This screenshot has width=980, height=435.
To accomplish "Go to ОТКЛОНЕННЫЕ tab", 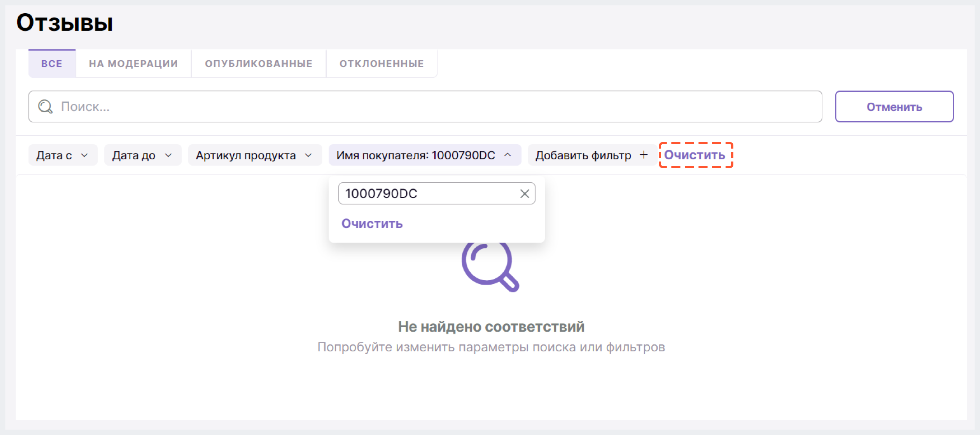I will [382, 64].
